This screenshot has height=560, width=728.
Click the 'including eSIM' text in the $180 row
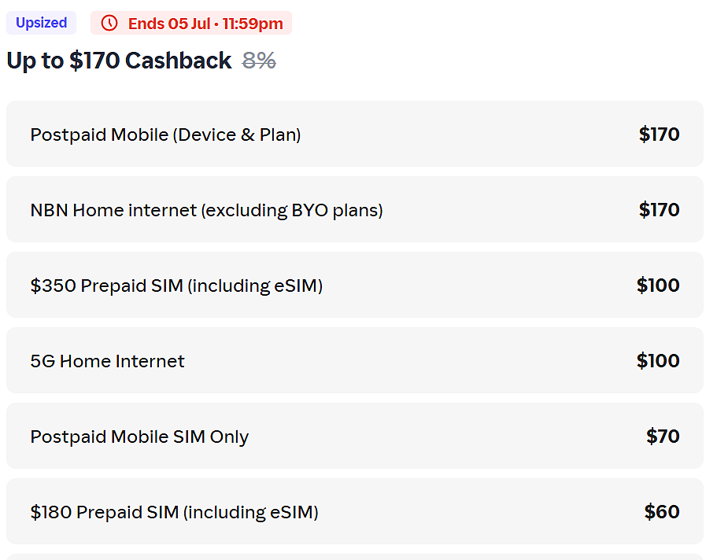point(251,513)
